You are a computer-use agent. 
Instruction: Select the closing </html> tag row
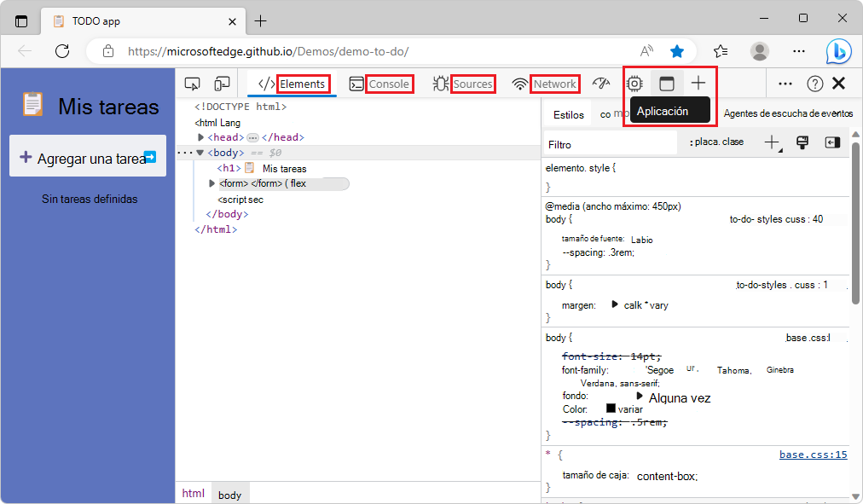[x=216, y=229]
